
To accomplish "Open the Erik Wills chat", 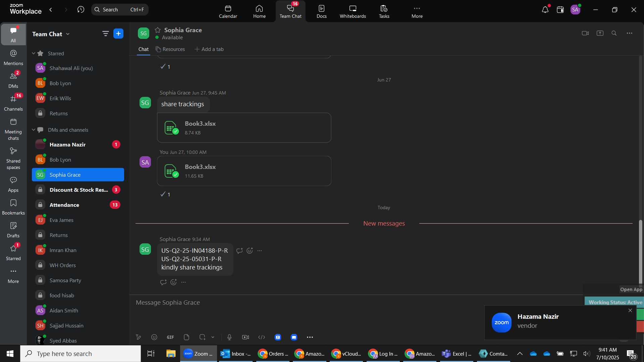I will tap(78, 98).
